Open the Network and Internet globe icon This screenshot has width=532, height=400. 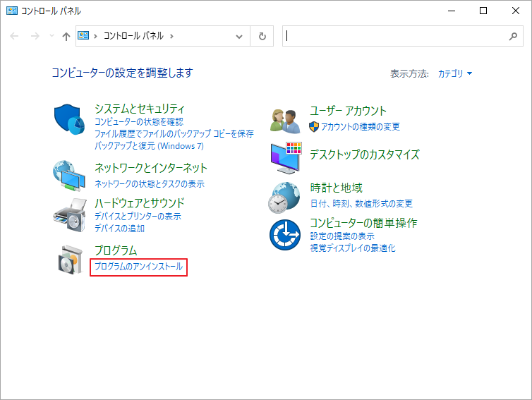(x=69, y=176)
